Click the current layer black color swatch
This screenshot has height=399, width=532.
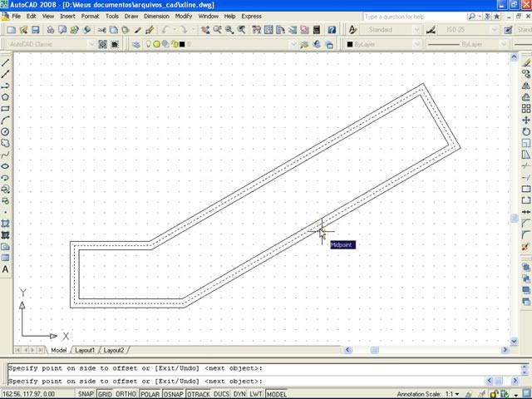pyautogui.click(x=182, y=44)
